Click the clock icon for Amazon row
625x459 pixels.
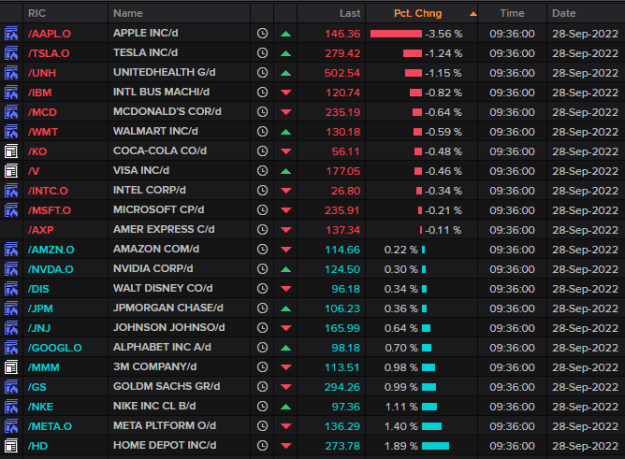pyautogui.click(x=262, y=249)
